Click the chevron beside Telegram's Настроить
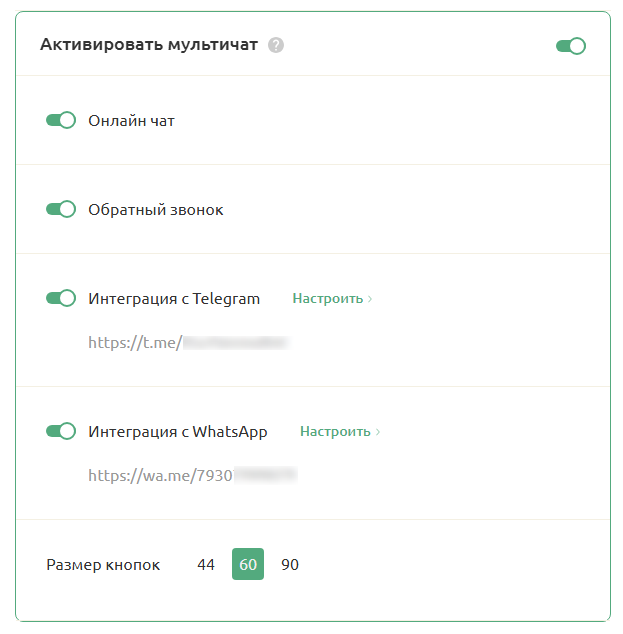The width and height of the screenshot is (623, 634). 370,298
